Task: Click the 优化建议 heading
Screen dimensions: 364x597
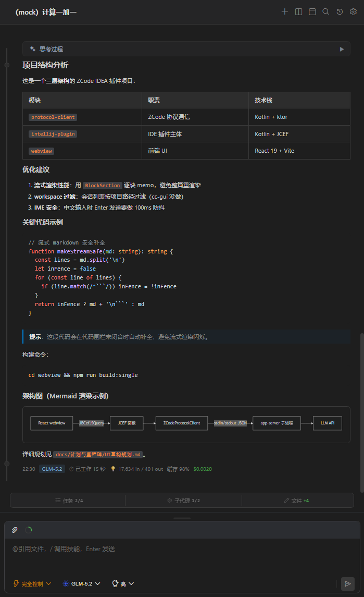Action: pos(36,170)
